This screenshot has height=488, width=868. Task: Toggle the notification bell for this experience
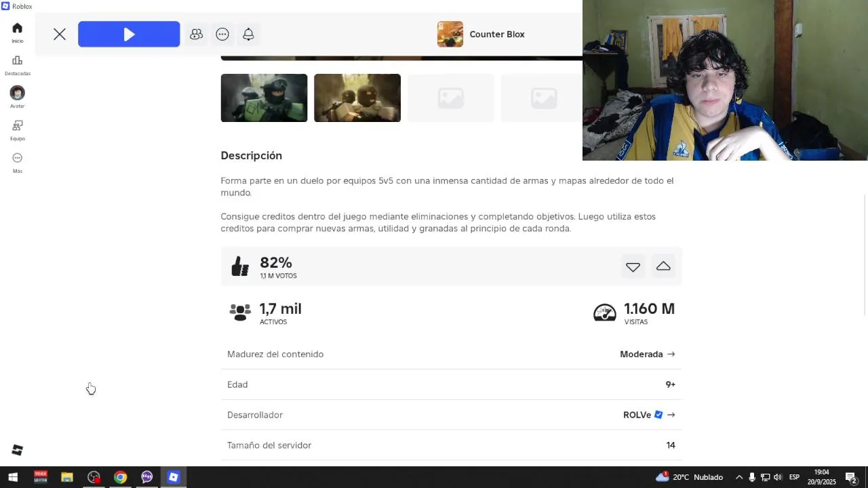[248, 35]
